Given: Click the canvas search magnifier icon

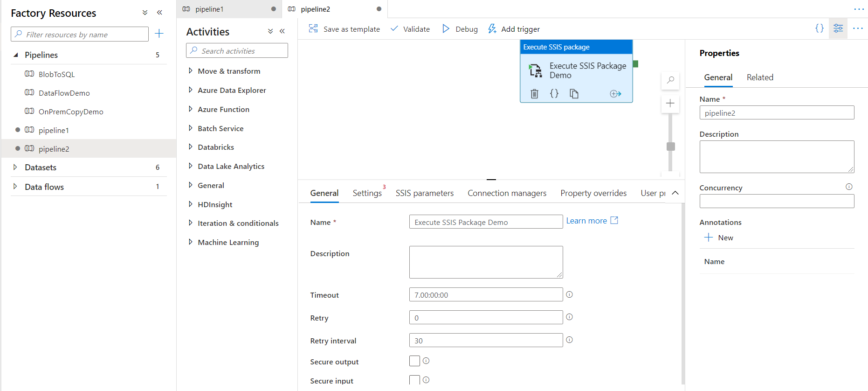Looking at the screenshot, I should tap(670, 80).
